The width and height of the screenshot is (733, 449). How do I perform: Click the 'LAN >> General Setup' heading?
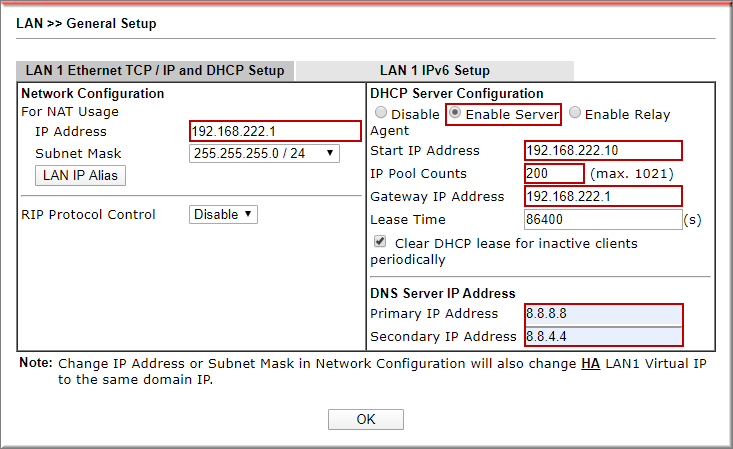pos(86,23)
